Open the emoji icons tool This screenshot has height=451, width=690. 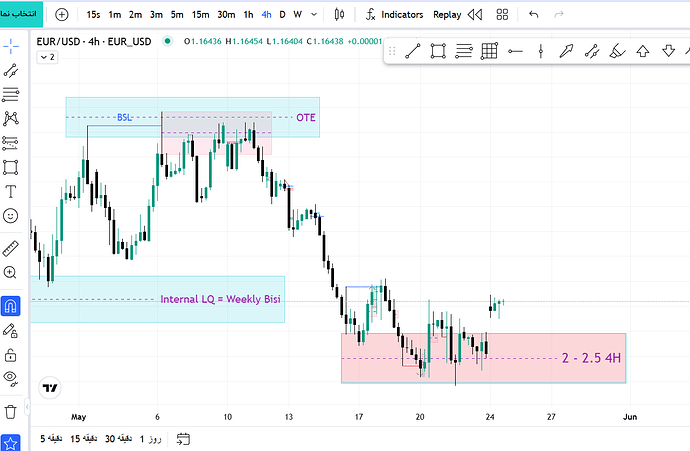pyautogui.click(x=11, y=216)
